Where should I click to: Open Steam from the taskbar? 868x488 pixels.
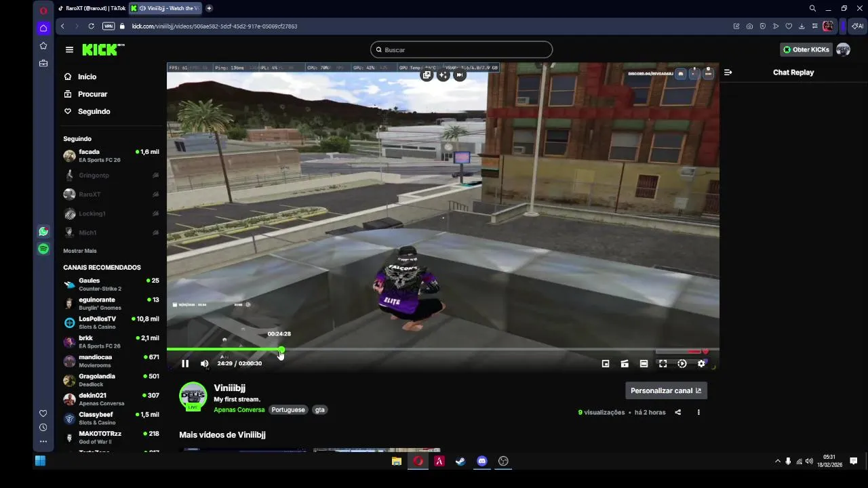coord(460,461)
